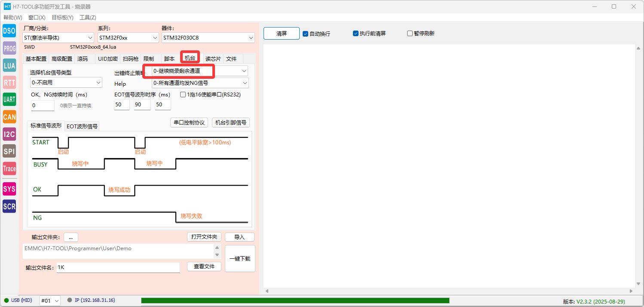
Task: Click the OK、NG持续时间 input field
Action: (43, 105)
